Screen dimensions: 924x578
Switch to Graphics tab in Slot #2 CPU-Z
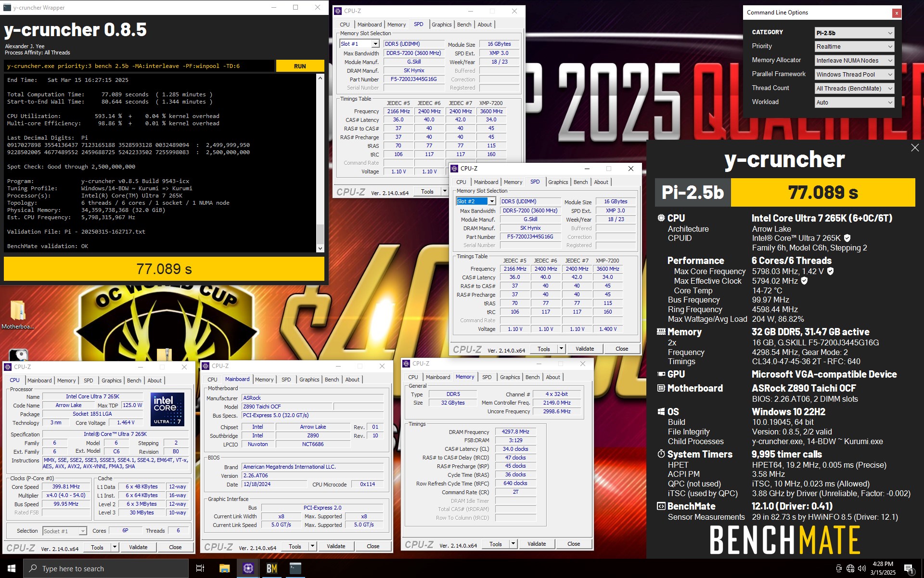[558, 182]
